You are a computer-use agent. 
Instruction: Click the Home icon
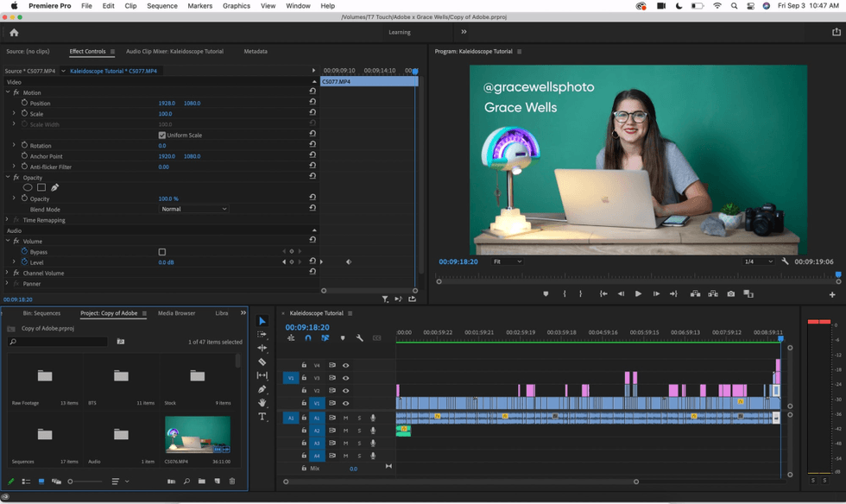point(14,33)
